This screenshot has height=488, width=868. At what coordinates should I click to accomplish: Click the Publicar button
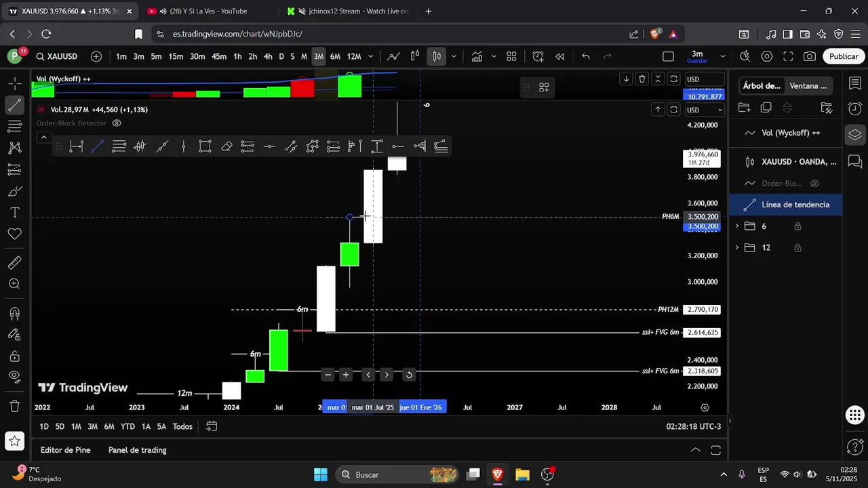844,56
